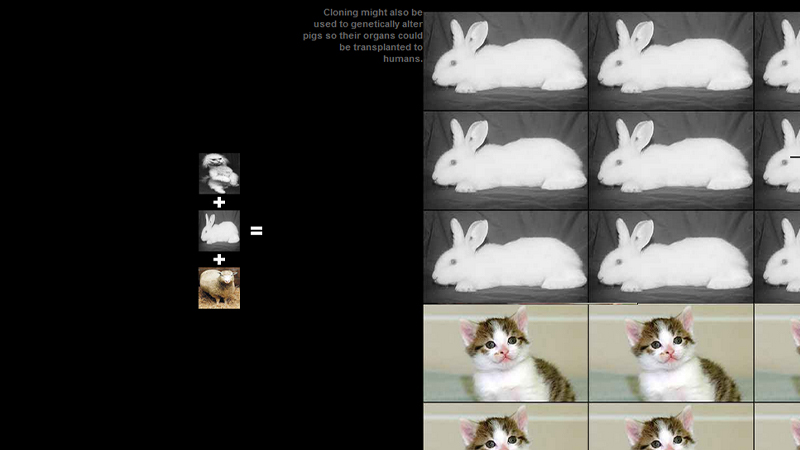Click the fluffy white pet thumbnail above the first plus sign
This screenshot has height=450, width=800.
(219, 173)
